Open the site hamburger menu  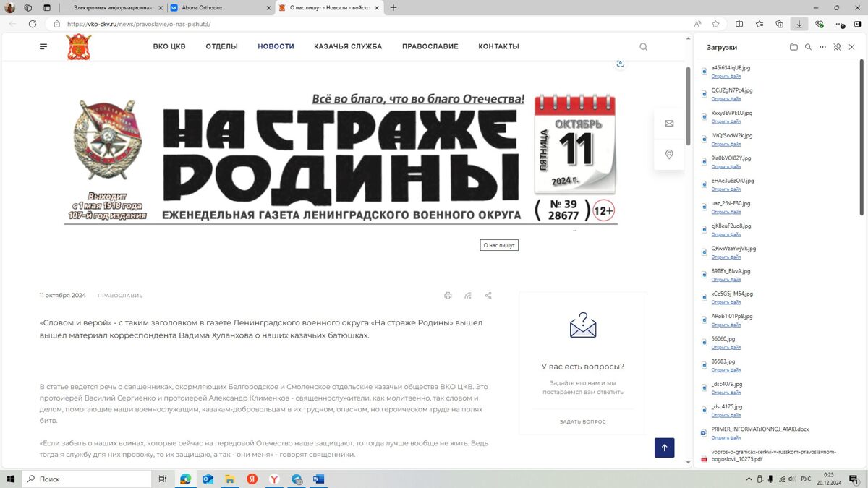43,46
